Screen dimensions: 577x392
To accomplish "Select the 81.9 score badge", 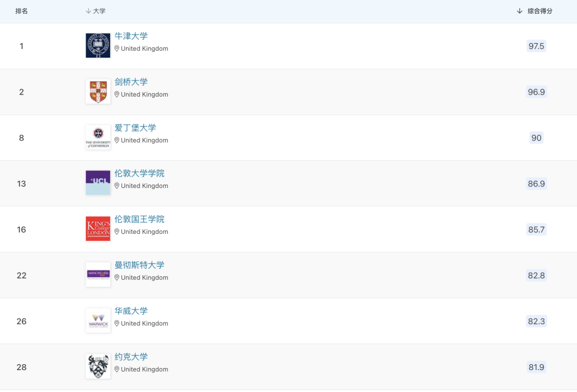I will [x=536, y=367].
